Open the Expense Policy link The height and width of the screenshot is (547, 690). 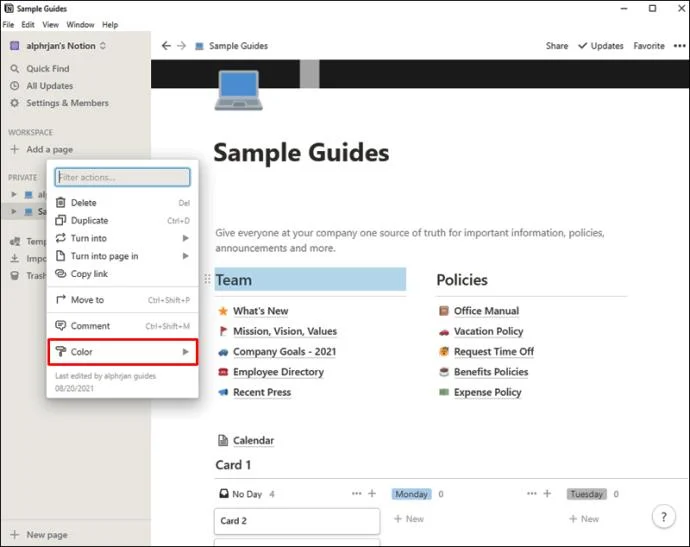click(488, 392)
